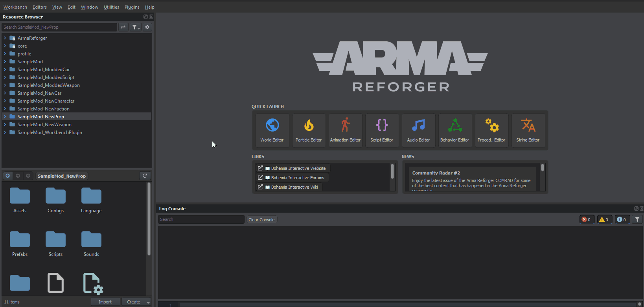The width and height of the screenshot is (644, 307).
Task: Open Bohemia Interactive Wiki link
Action: [x=289, y=187]
